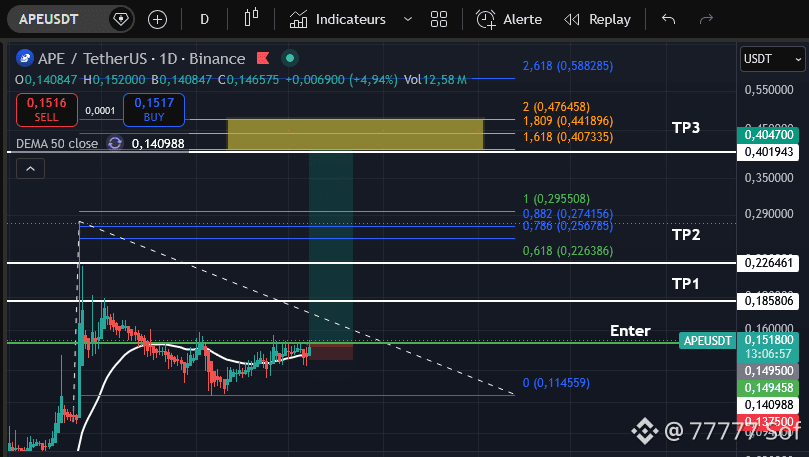Click the TP2 text label

coord(686,235)
